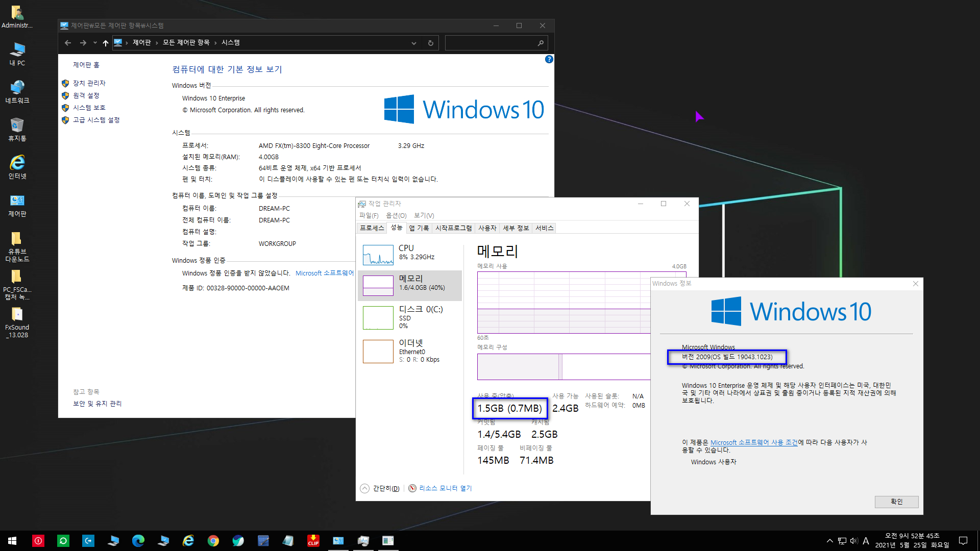
Task: Click the search magnifier in Control Panel
Action: (x=541, y=43)
